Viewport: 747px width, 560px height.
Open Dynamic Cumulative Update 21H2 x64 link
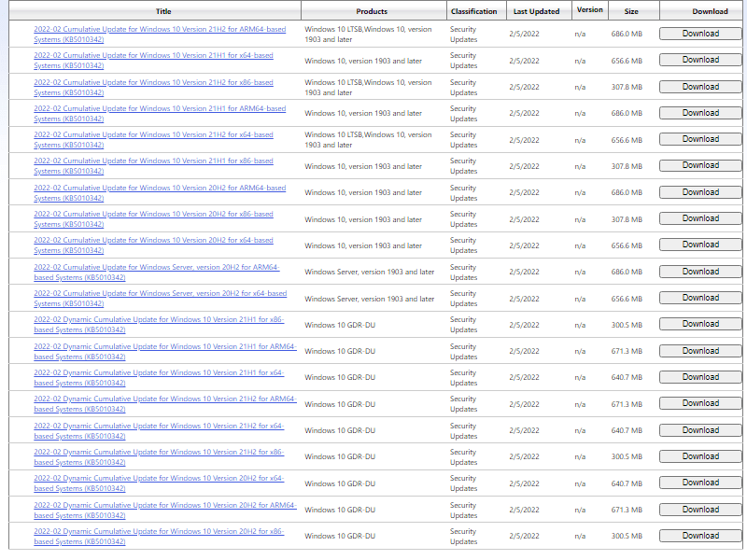[x=159, y=431]
